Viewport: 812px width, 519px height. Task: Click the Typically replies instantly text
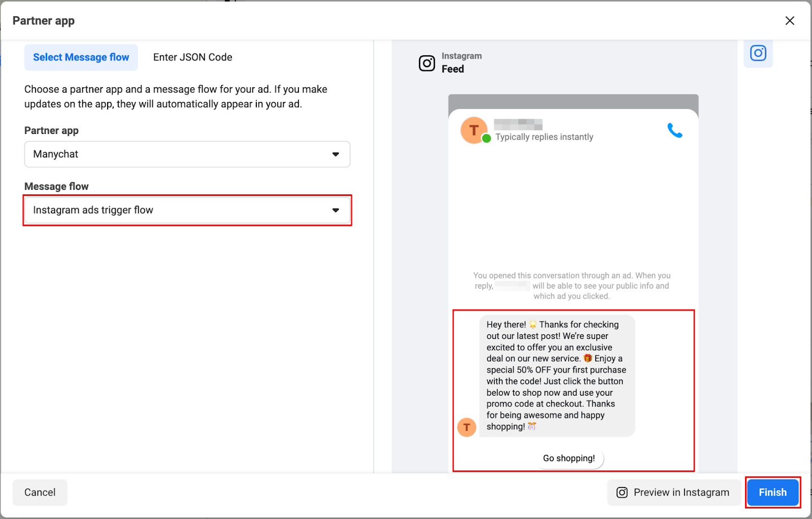click(x=544, y=137)
